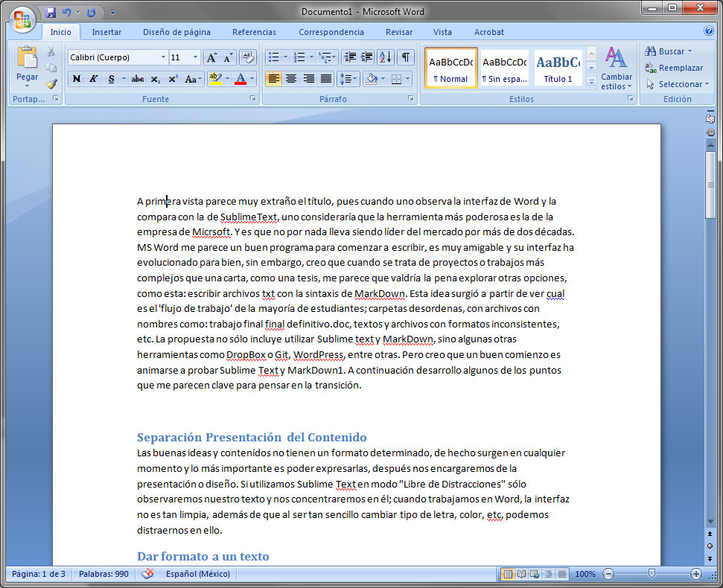Increase font size with the Grow Font icon
This screenshot has width=723, height=588.
click(211, 57)
